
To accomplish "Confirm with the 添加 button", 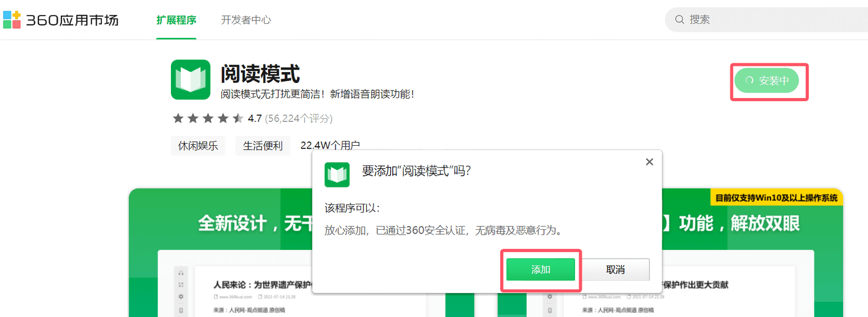I will point(540,269).
